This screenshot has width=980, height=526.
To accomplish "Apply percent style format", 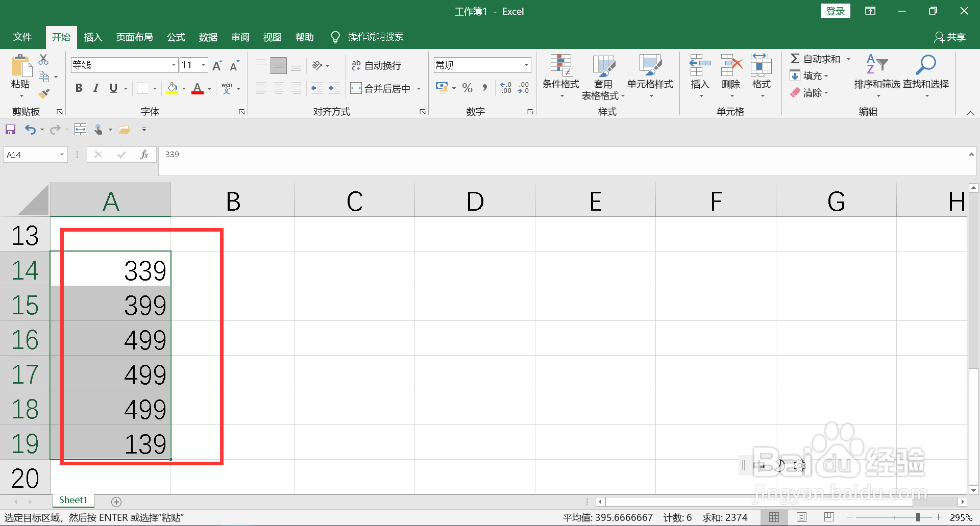I will pos(467,88).
